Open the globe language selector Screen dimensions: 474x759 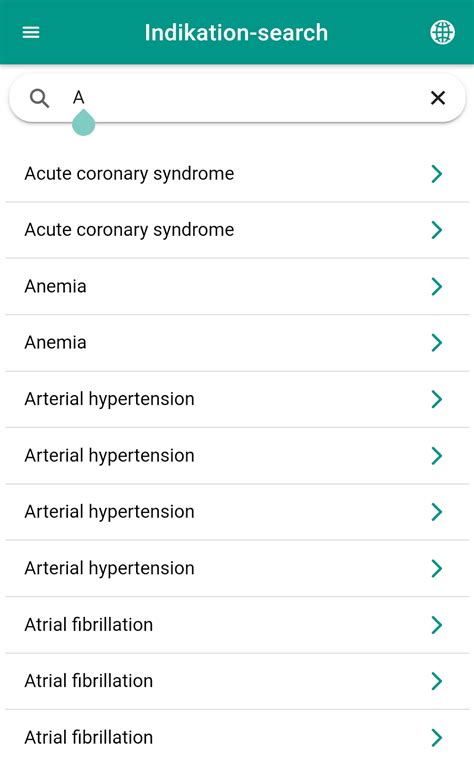coord(442,32)
